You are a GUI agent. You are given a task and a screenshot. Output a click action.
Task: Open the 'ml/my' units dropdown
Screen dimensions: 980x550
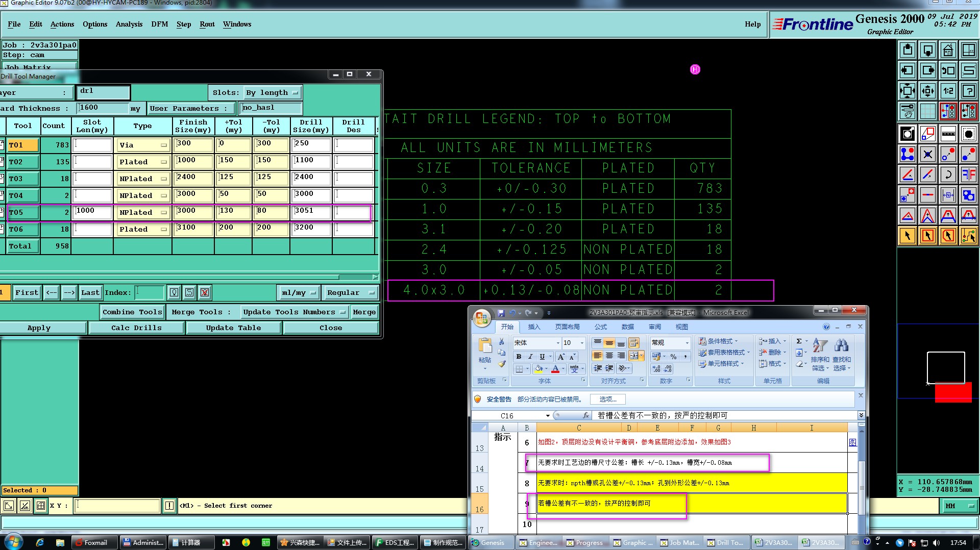tap(299, 292)
